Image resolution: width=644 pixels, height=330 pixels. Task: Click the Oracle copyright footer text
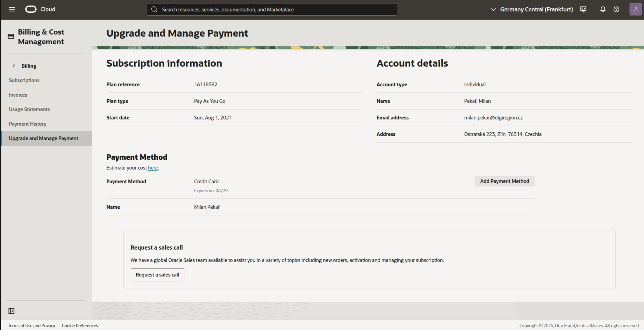click(x=580, y=325)
